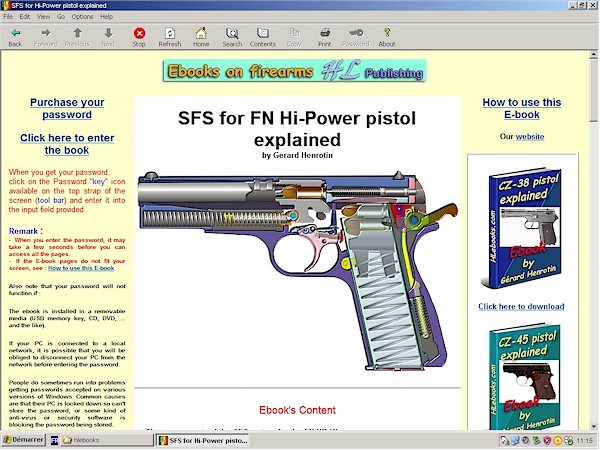This screenshot has height=450, width=600.
Task: Click the Print toolbar icon
Action: pyautogui.click(x=324, y=33)
